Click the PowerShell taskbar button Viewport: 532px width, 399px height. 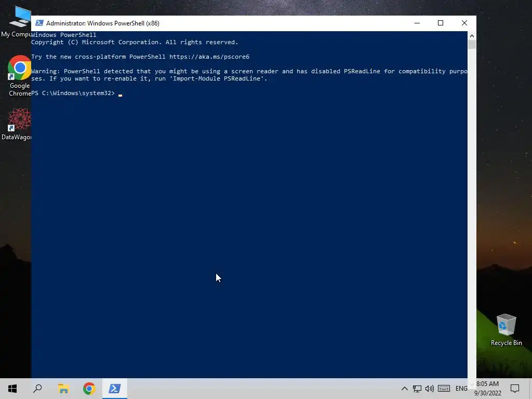114,389
